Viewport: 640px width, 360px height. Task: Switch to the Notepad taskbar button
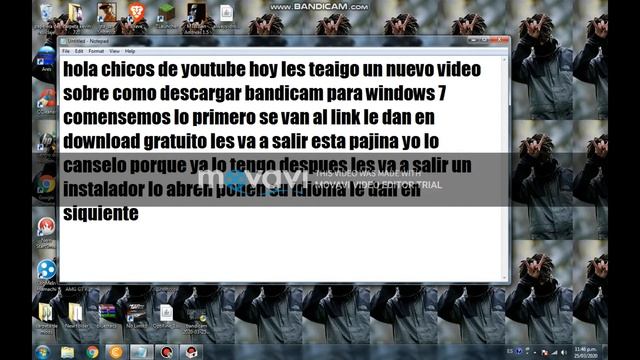[x=141, y=352]
